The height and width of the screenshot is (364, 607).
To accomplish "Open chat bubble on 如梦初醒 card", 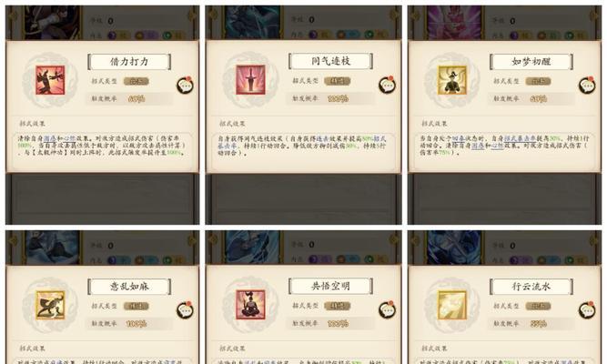I will click(587, 86).
